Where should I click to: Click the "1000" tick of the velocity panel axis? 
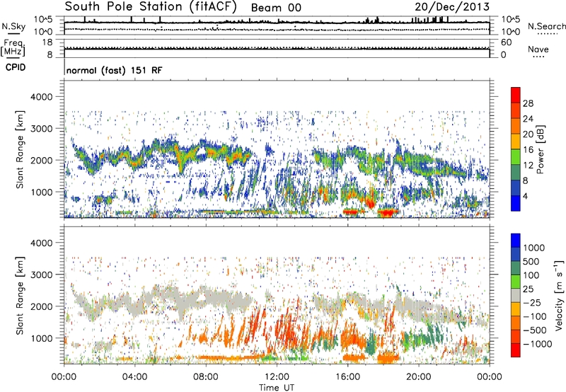point(41,338)
